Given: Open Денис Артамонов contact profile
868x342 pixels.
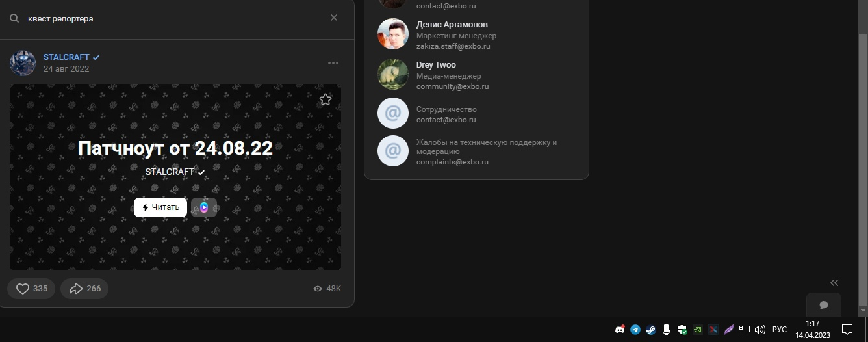Looking at the screenshot, I should click(452, 25).
